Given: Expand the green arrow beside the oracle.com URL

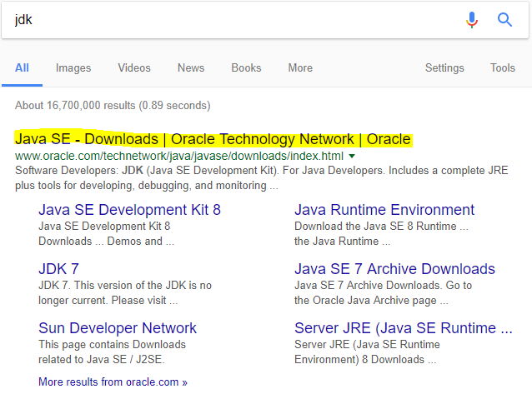Looking at the screenshot, I should pos(352,156).
